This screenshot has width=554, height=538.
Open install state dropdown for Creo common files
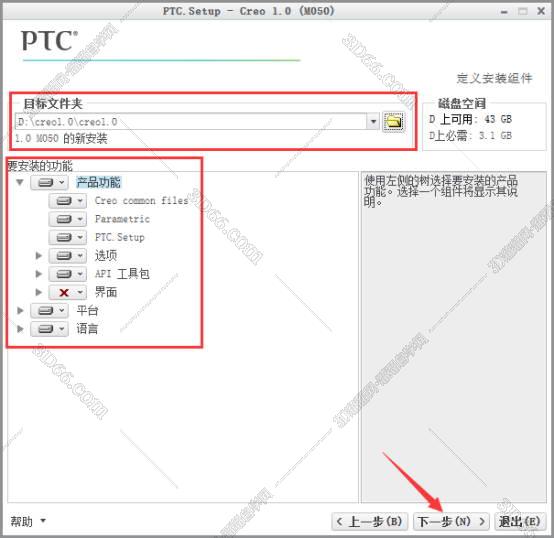[67, 201]
